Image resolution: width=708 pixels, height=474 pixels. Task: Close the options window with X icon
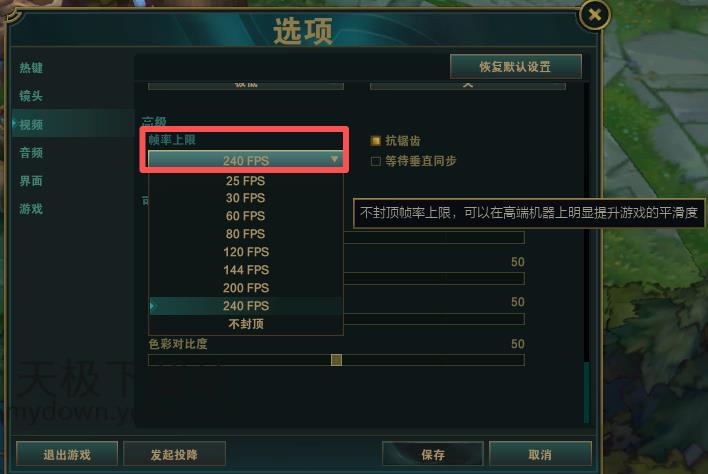595,15
